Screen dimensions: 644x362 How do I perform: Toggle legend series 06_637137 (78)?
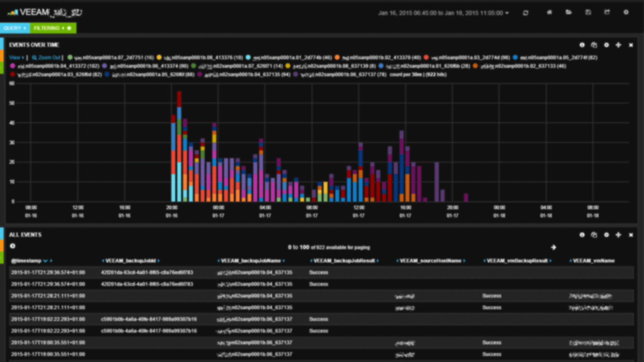tap(340, 74)
